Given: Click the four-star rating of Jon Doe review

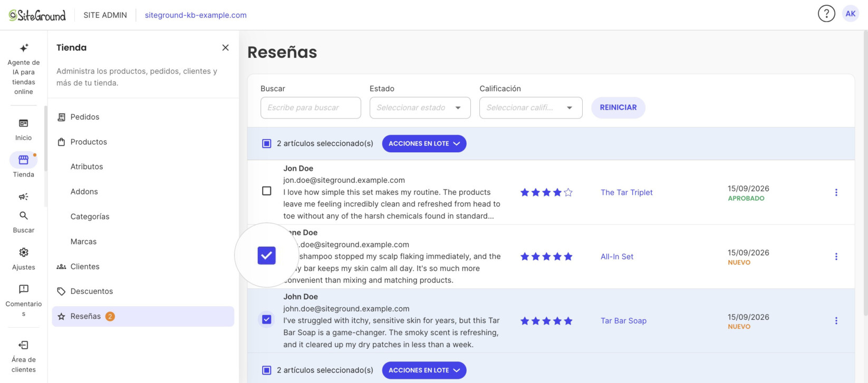Looking at the screenshot, I should point(546,192).
